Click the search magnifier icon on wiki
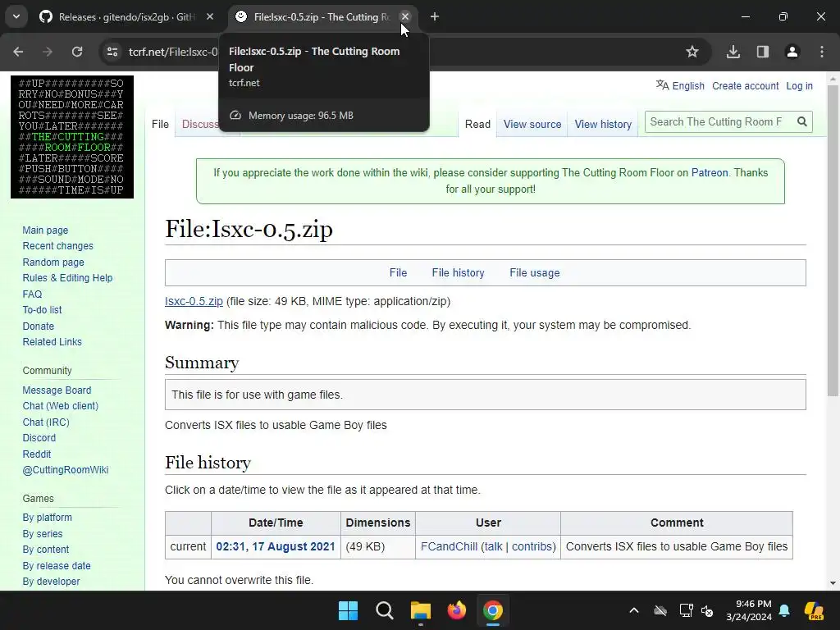This screenshot has height=630, width=840. [x=802, y=121]
